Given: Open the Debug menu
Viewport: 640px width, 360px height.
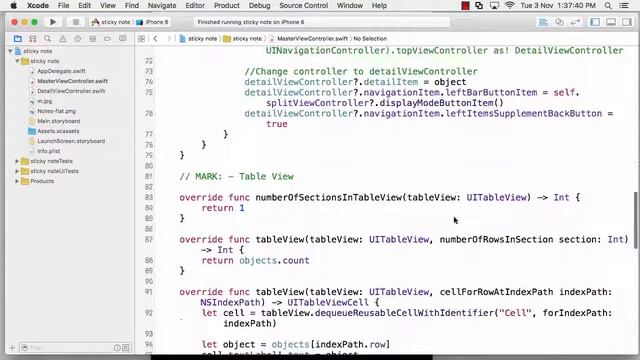Looking at the screenshot, I should click(260, 6).
